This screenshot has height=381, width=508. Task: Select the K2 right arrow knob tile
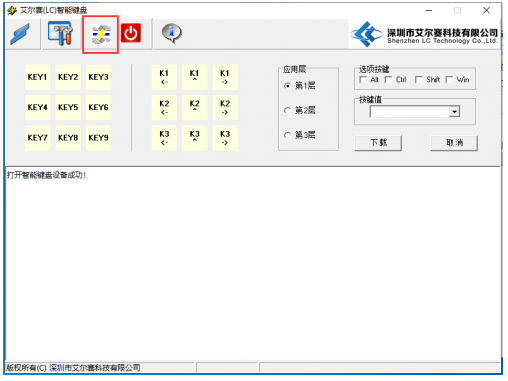point(225,108)
